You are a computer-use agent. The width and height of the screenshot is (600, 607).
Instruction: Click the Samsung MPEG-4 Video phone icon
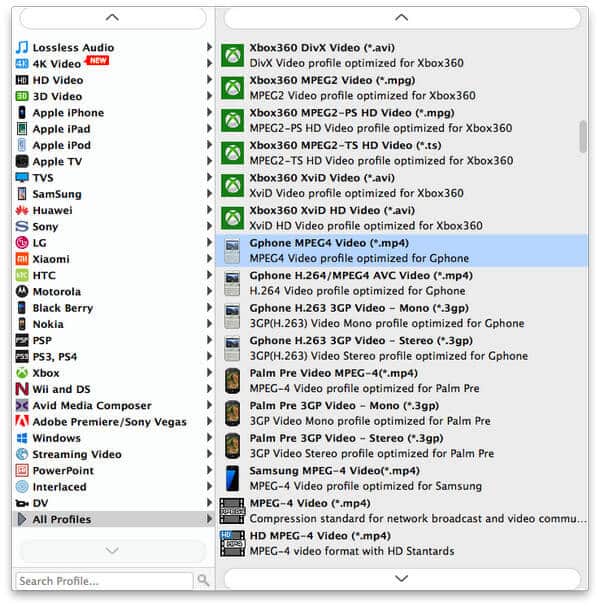click(x=232, y=478)
